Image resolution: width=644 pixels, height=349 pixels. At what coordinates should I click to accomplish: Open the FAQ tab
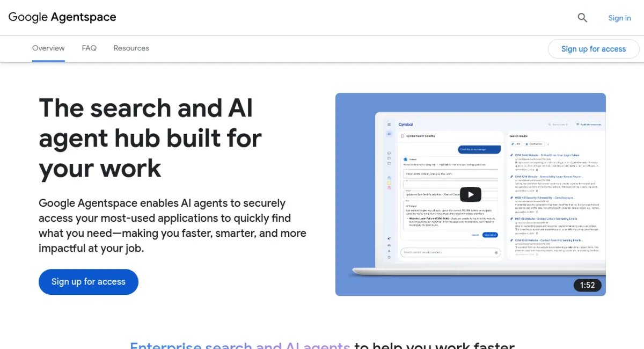tap(89, 48)
